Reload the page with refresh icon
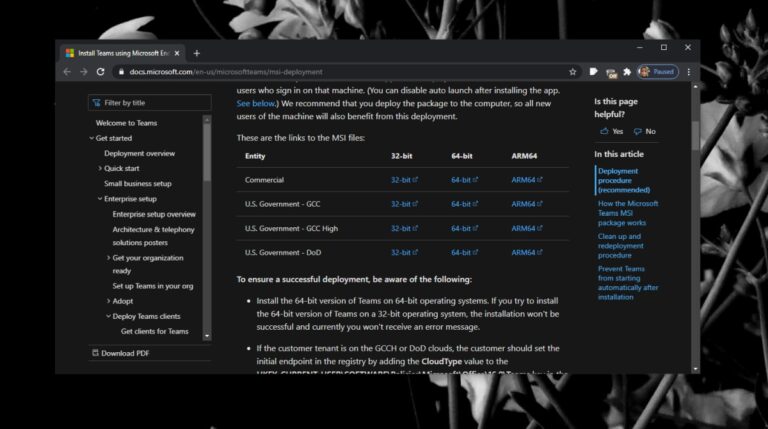 [x=100, y=72]
